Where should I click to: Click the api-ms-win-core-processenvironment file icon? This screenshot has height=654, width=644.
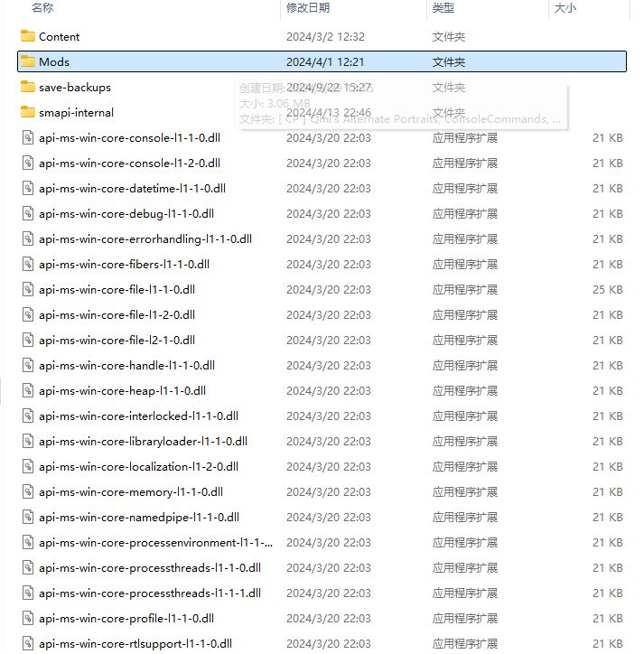coord(28,542)
